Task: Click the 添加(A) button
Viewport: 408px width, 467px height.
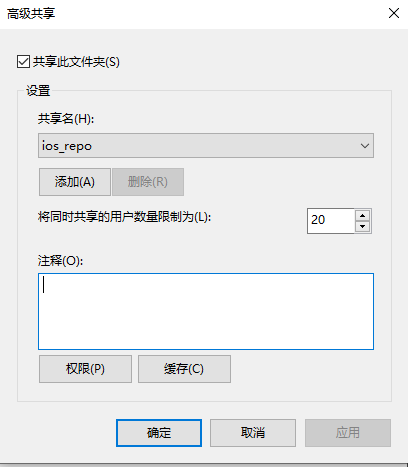Action: coord(75,182)
